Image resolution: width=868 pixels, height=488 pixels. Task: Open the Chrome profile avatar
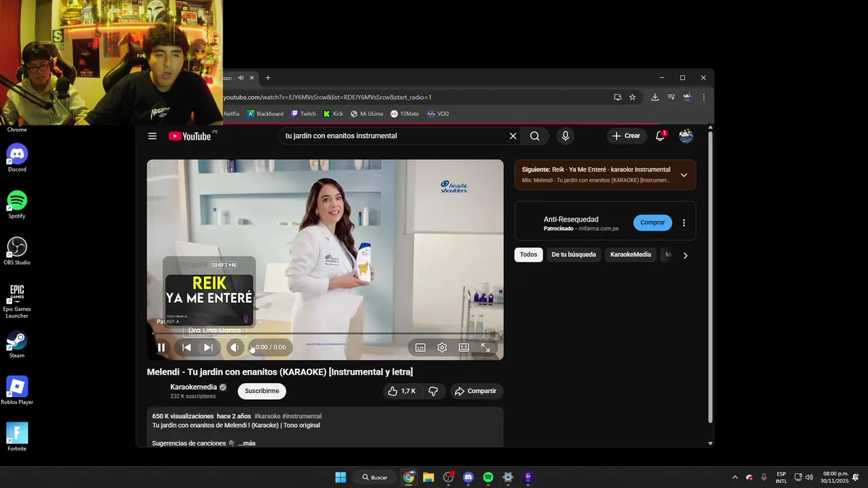687,97
